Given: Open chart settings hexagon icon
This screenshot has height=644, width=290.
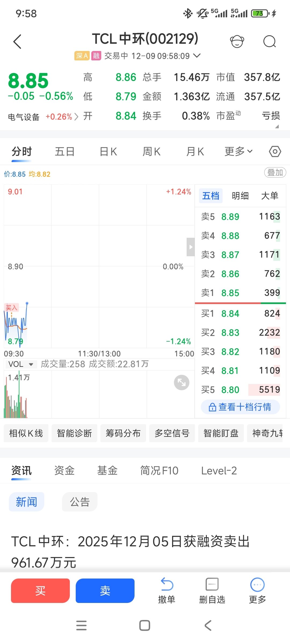Looking at the screenshot, I should [275, 152].
